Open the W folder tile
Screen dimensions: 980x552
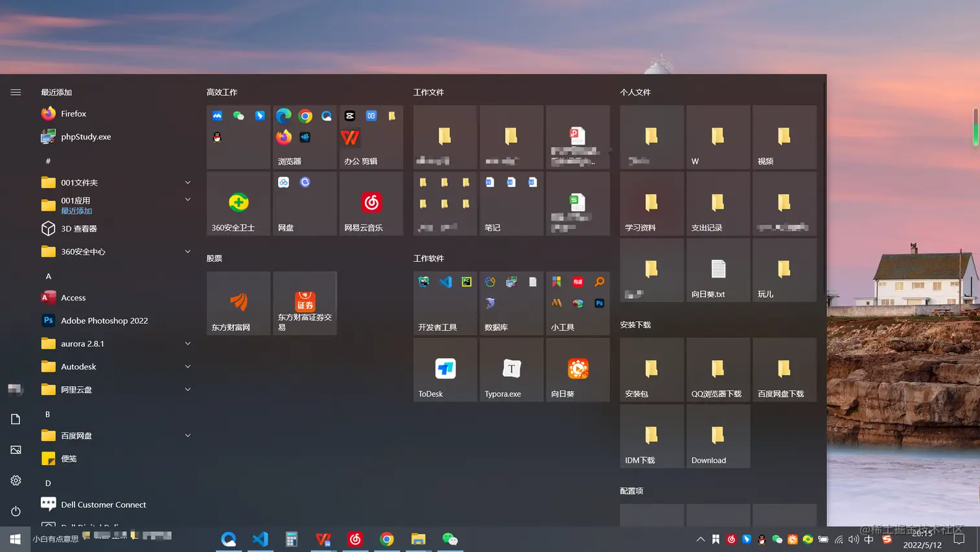(718, 138)
